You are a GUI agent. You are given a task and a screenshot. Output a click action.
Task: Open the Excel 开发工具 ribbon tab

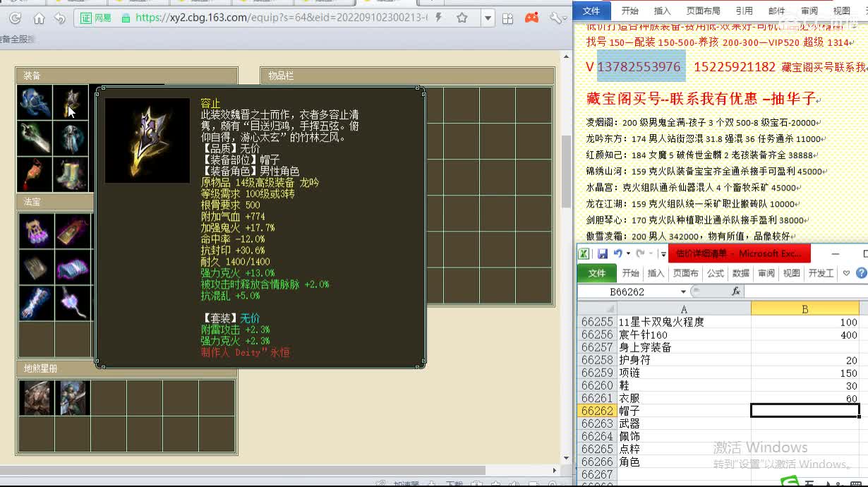coord(821,273)
